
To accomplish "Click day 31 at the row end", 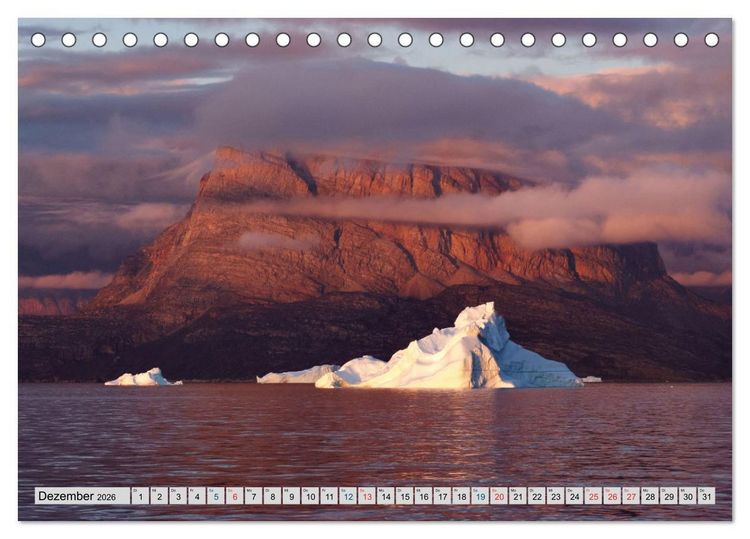I will coord(706,496).
